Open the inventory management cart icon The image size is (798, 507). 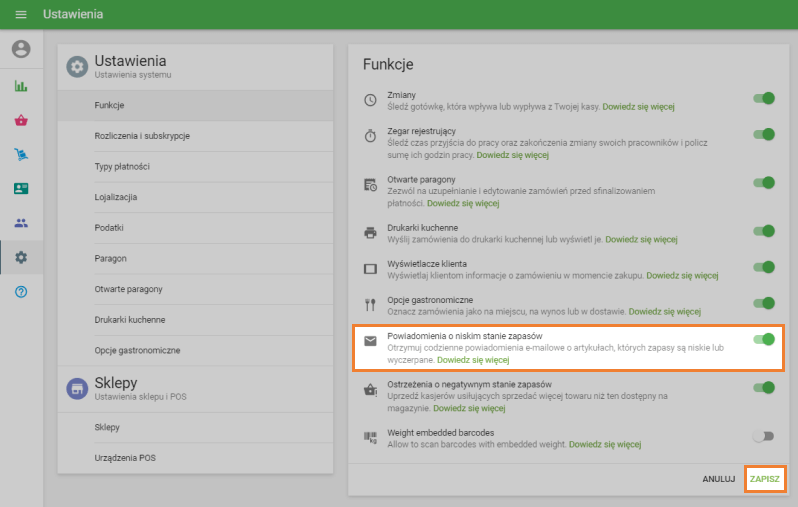click(21, 154)
